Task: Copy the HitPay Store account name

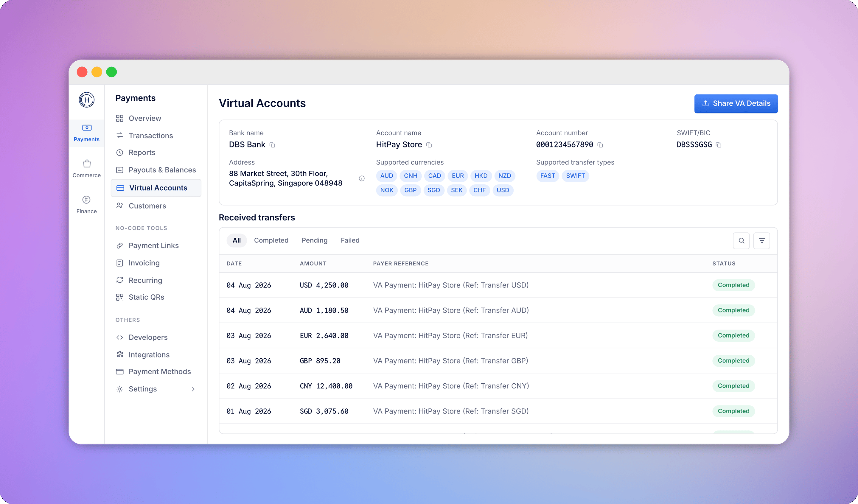Action: 429,145
